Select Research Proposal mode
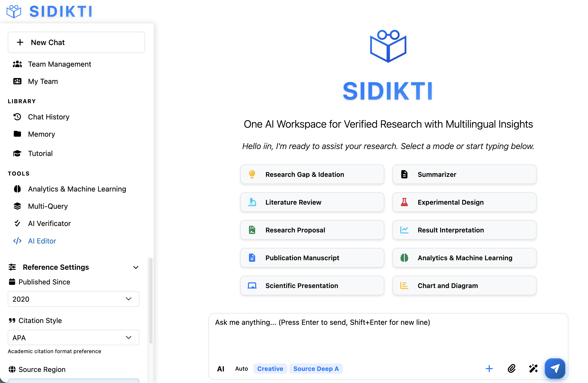 point(312,230)
